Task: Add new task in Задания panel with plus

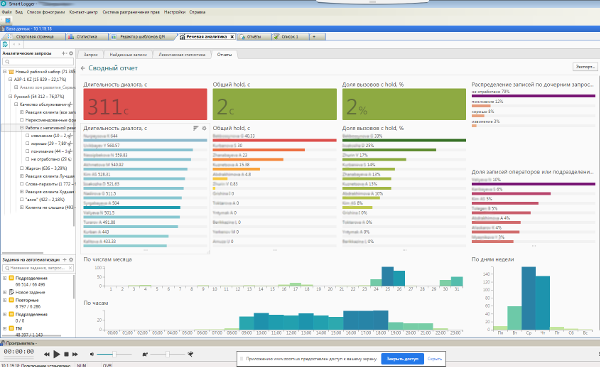Action: point(64,259)
